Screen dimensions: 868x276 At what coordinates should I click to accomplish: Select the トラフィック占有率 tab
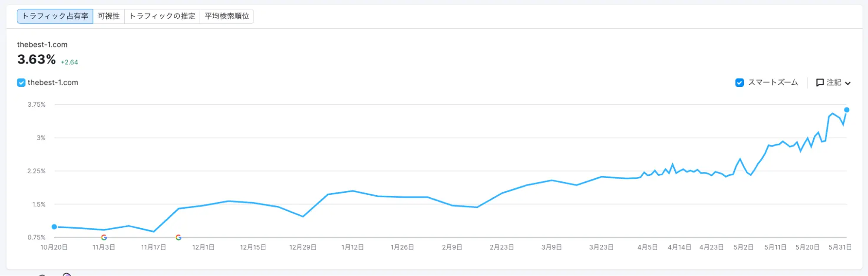tap(55, 16)
